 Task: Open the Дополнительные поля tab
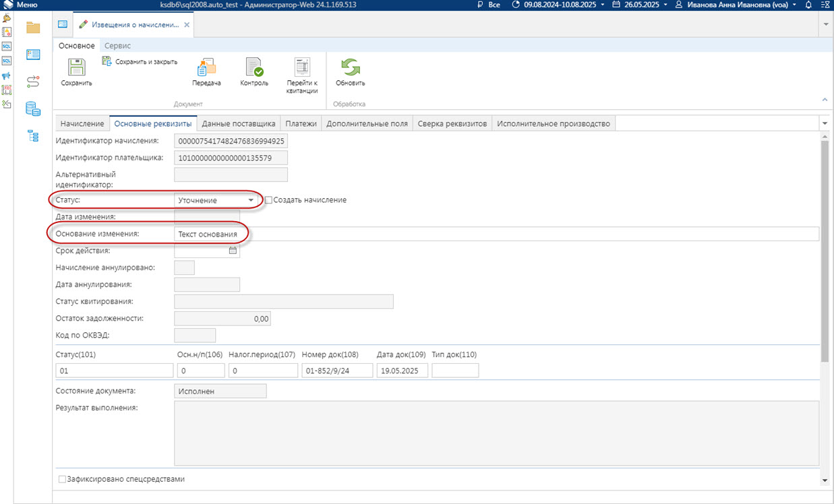coord(367,124)
